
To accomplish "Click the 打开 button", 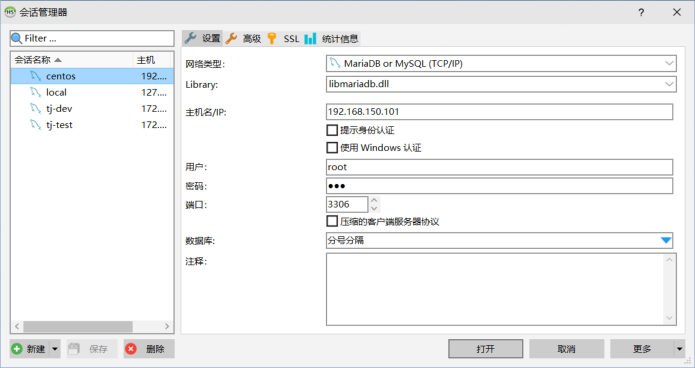I will (x=485, y=349).
